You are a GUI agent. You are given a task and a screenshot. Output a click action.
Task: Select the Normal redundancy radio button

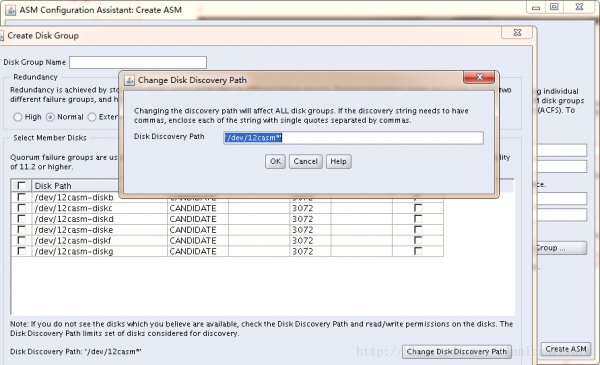click(50, 117)
